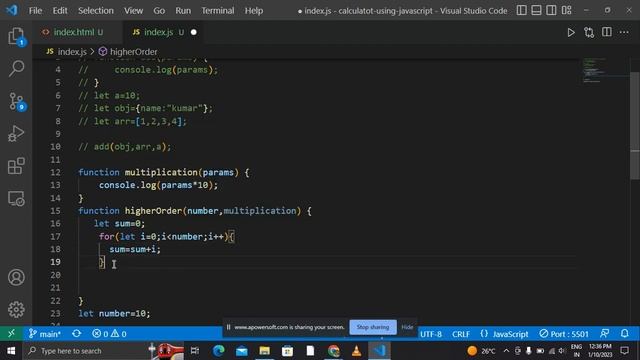
Task: Click the Stop sharing button
Action: (x=373, y=327)
